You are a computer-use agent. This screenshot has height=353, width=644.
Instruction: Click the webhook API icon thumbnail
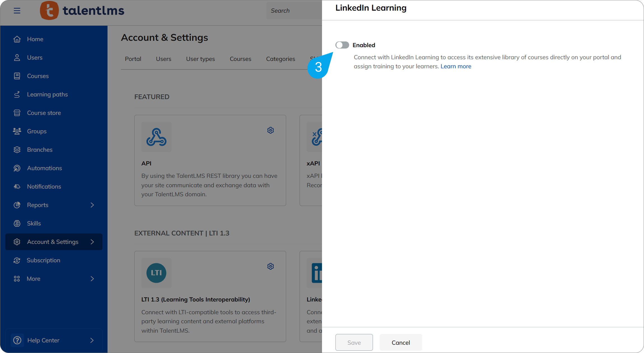(156, 137)
